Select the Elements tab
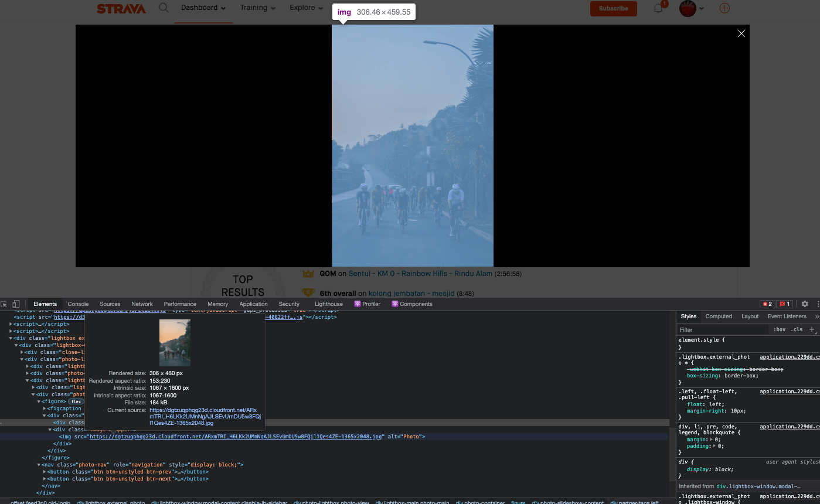Screen dimensions: 820x504 [45, 304]
